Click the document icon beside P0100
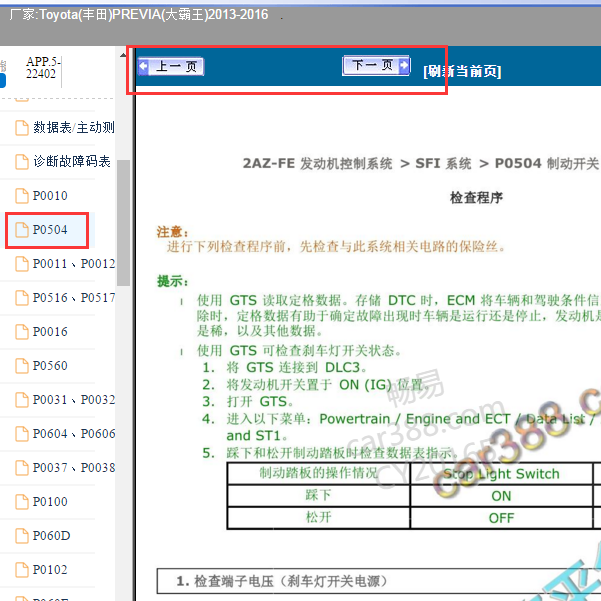 tap(22, 502)
